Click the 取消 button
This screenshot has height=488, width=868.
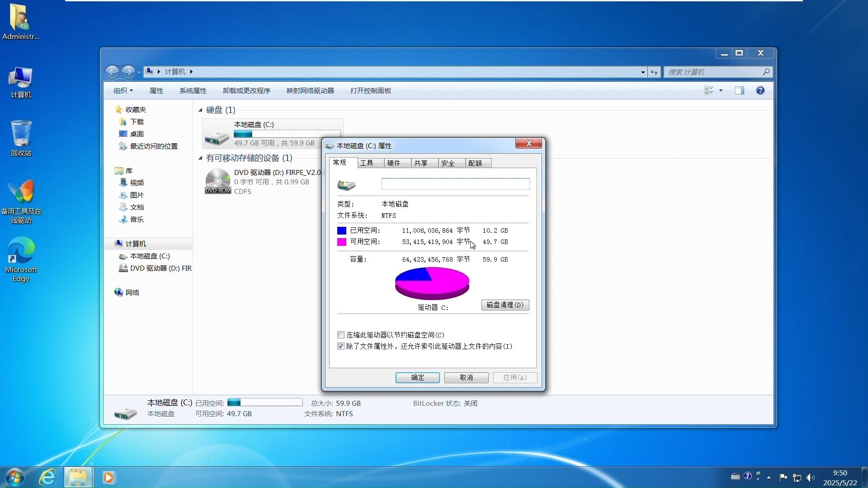[x=466, y=378]
